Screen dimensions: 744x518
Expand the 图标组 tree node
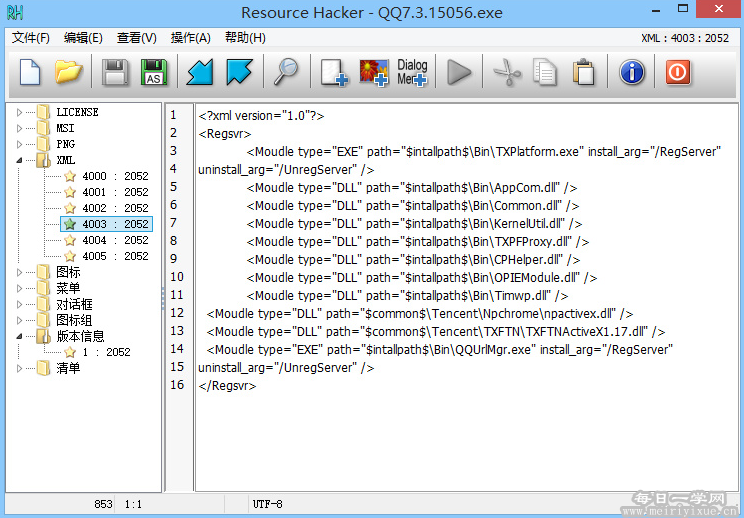19,320
